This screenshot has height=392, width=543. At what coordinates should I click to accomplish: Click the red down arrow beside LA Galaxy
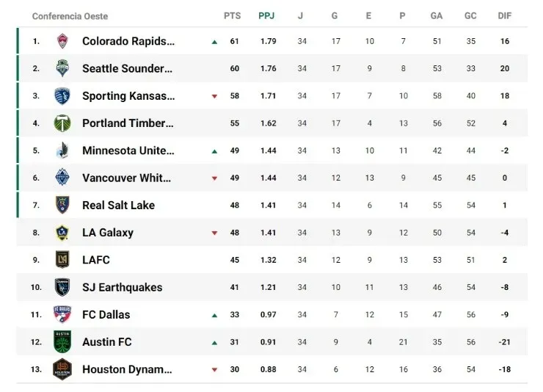click(214, 233)
